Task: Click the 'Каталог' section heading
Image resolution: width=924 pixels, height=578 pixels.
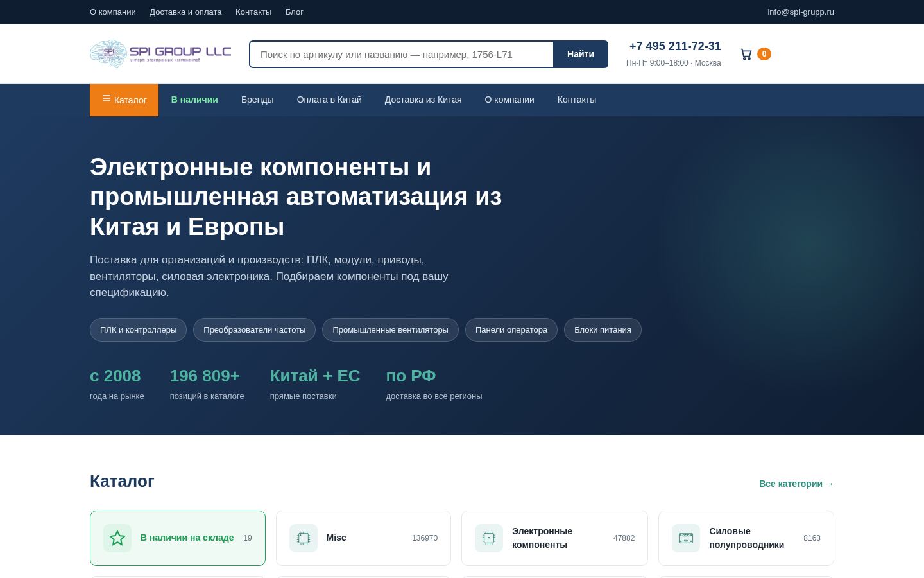Action: pyautogui.click(x=122, y=481)
